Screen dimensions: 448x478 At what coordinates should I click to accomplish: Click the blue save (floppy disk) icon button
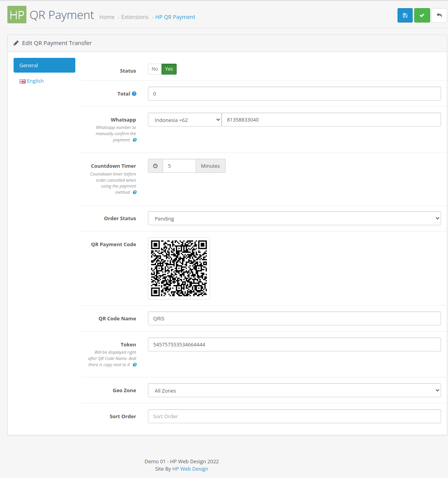(405, 16)
